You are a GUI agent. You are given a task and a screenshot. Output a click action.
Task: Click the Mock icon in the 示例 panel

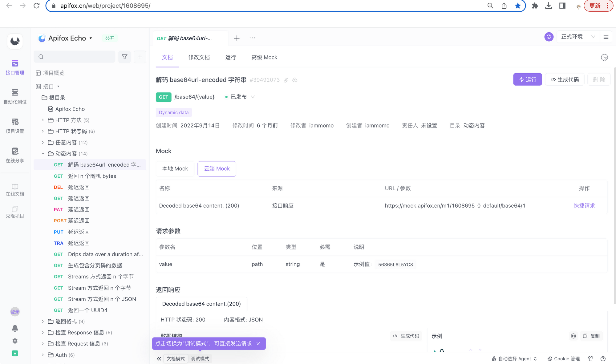[573, 336]
